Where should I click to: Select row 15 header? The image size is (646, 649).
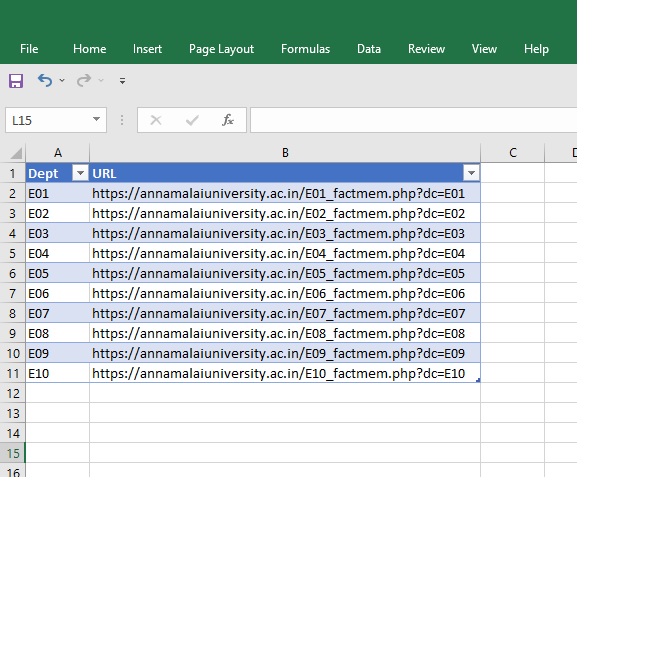pyautogui.click(x=12, y=453)
